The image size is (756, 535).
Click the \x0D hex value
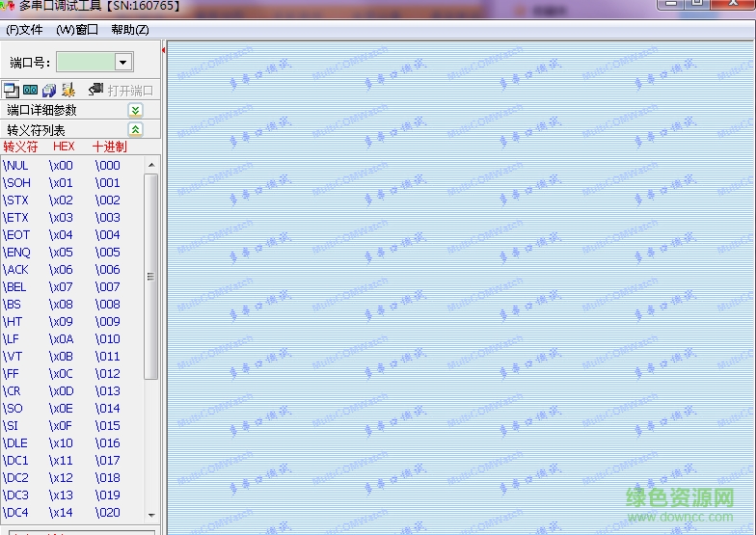(x=62, y=391)
